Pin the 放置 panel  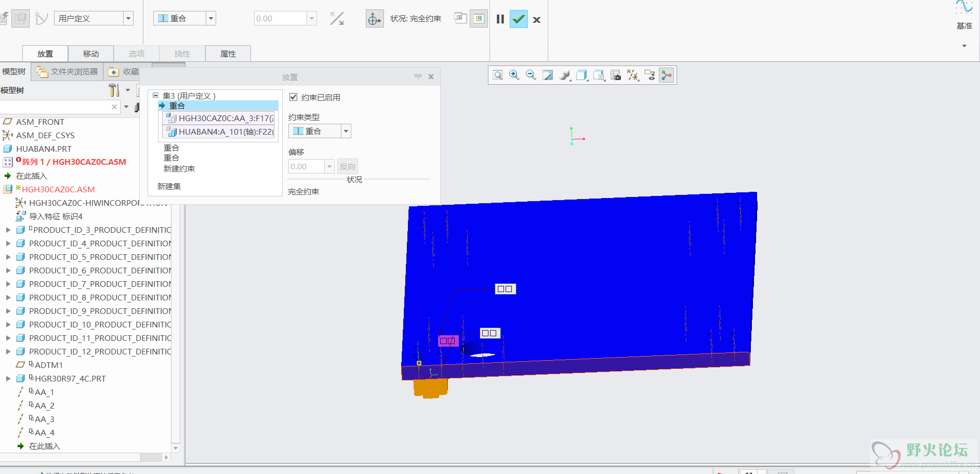pos(418,76)
